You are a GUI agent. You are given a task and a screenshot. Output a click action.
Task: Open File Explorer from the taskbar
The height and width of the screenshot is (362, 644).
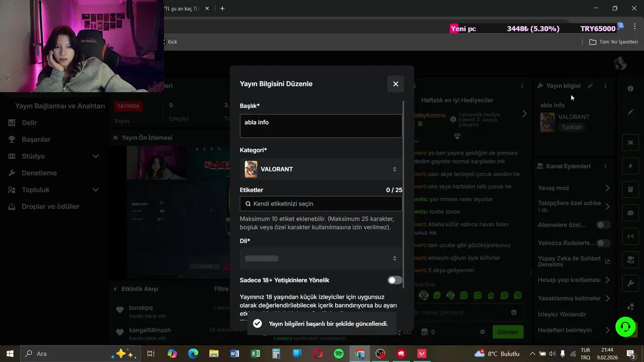click(x=214, y=353)
